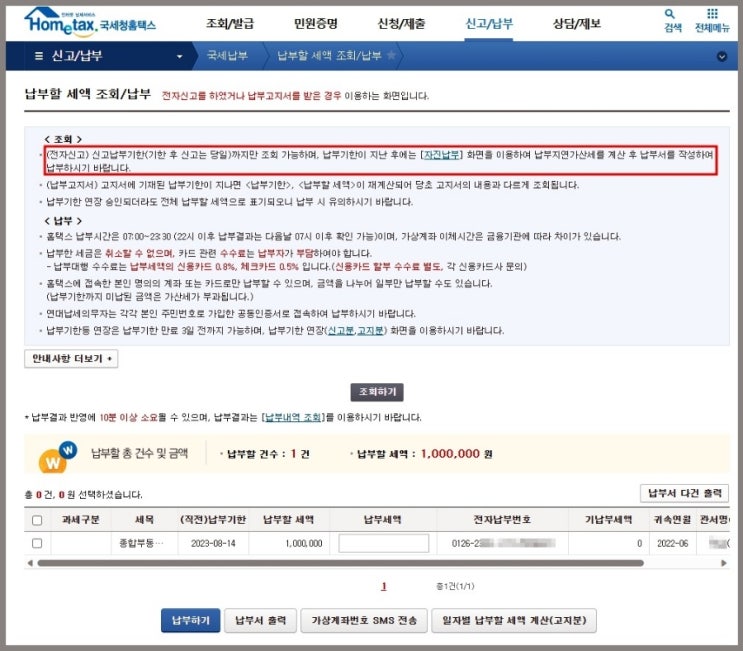Open the 민원증명 menu
The image size is (743, 651).
316,23
